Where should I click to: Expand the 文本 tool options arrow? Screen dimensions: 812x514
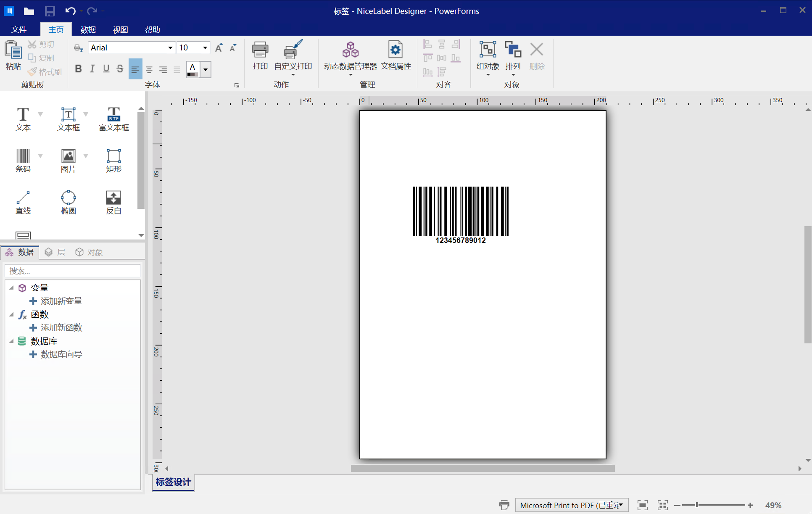point(40,114)
